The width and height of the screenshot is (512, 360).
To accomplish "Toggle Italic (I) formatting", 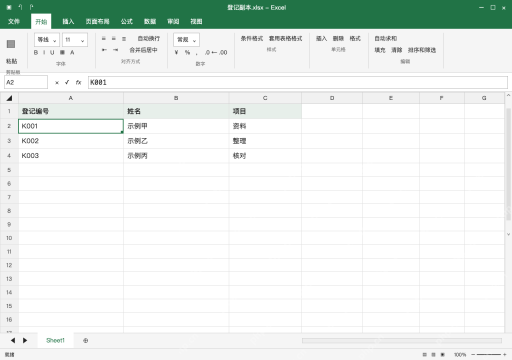I will click(44, 53).
